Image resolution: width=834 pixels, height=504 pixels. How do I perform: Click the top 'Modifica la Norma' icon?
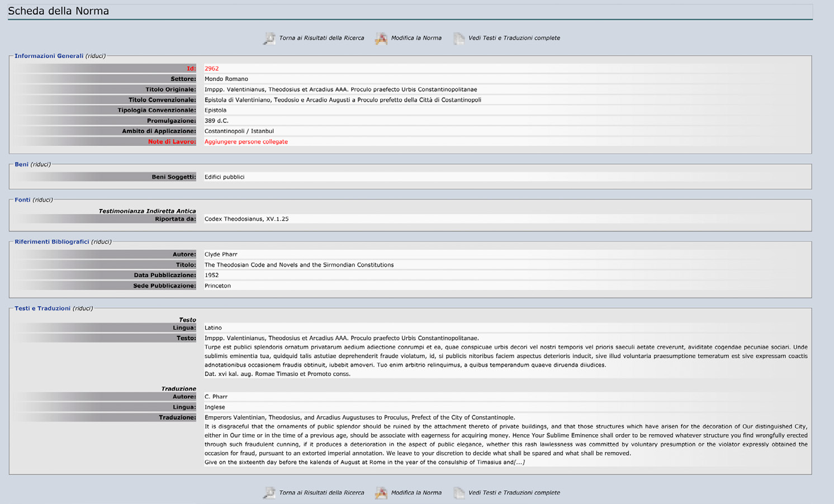pyautogui.click(x=381, y=38)
